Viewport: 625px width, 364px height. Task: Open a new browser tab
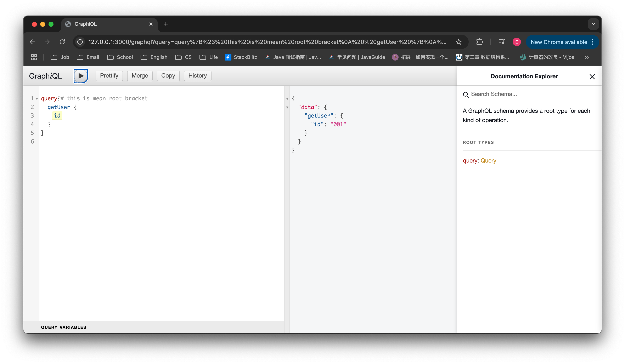coord(166,24)
